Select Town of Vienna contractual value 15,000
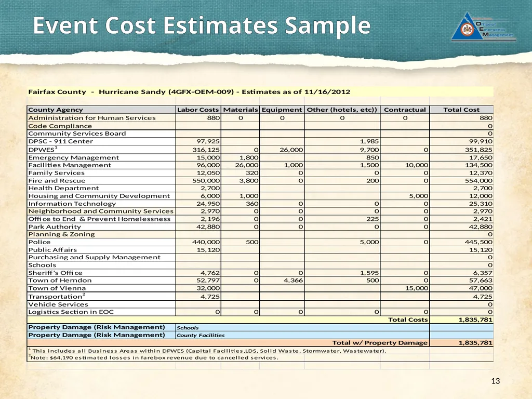 click(x=417, y=288)
